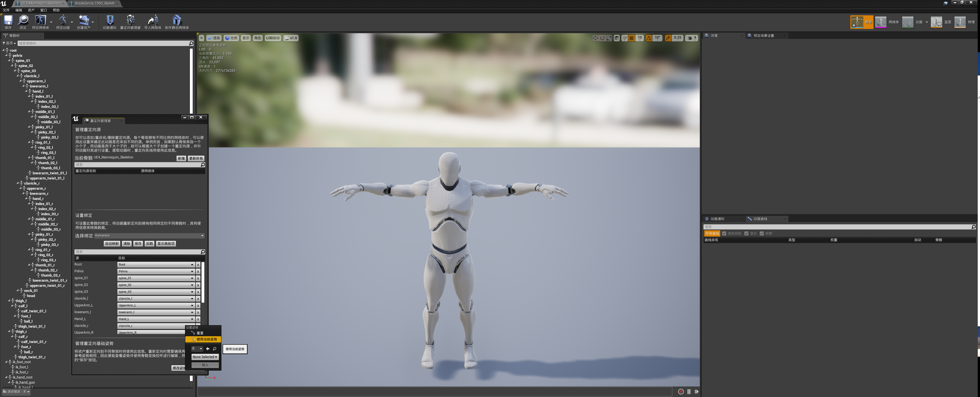Switch to 网格体 (Mesh) editor mode

tap(881, 22)
